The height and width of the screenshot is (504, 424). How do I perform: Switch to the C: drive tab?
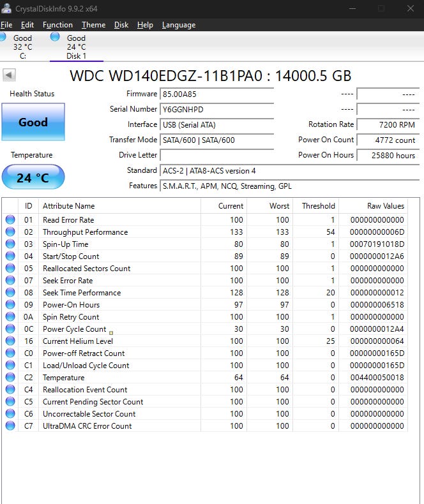coord(22,47)
